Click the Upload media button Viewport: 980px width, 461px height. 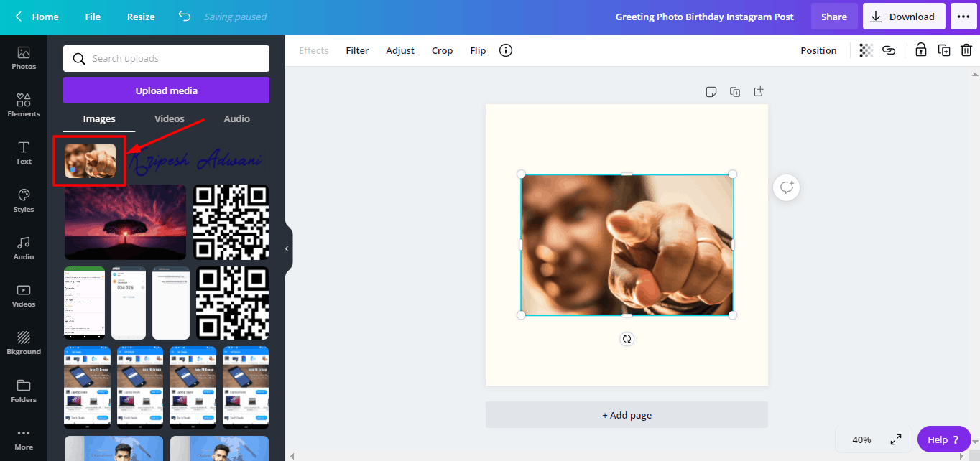pos(166,90)
